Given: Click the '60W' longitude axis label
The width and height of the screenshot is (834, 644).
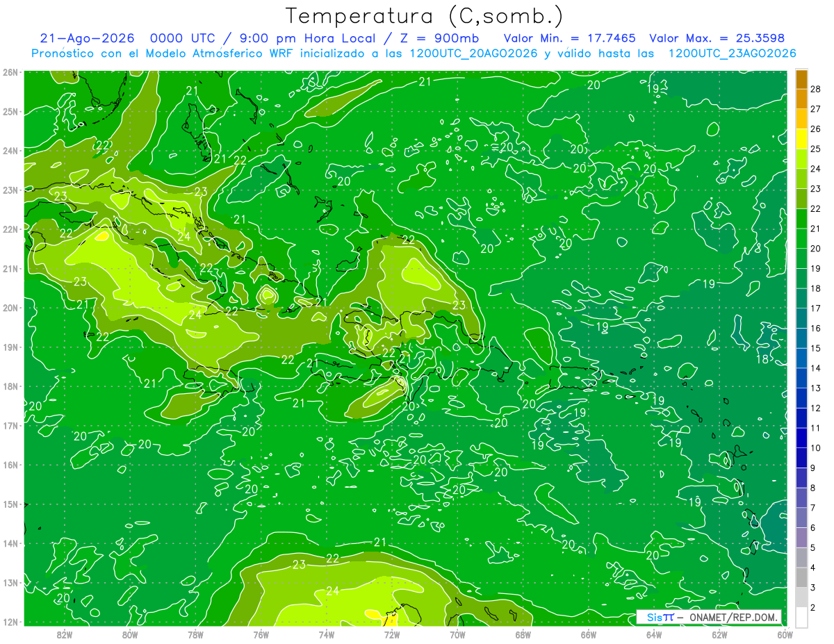Looking at the screenshot, I should pos(785,634).
